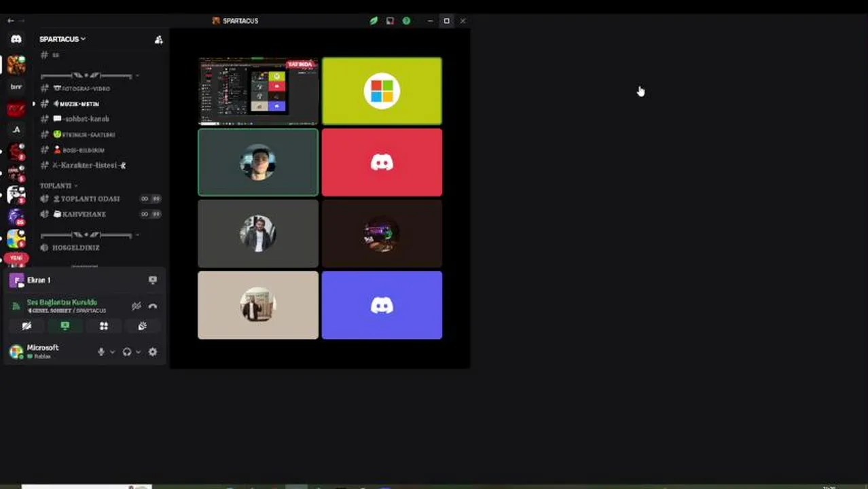The width and height of the screenshot is (868, 489).
Task: Stop streaming icon next to Ekran 1
Action: click(153, 280)
